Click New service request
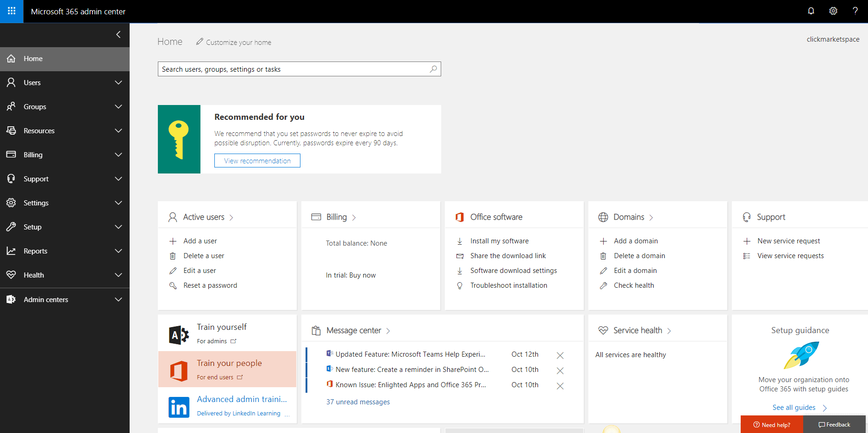 point(788,241)
